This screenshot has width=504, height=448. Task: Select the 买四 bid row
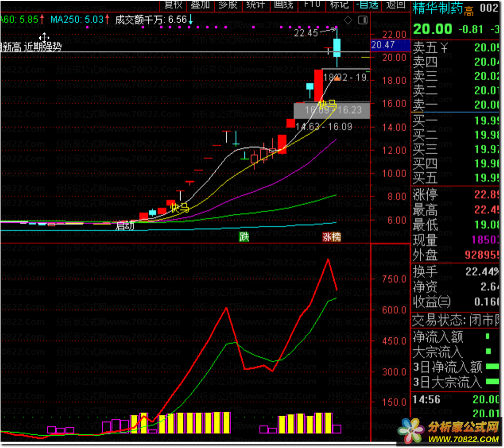click(456, 164)
